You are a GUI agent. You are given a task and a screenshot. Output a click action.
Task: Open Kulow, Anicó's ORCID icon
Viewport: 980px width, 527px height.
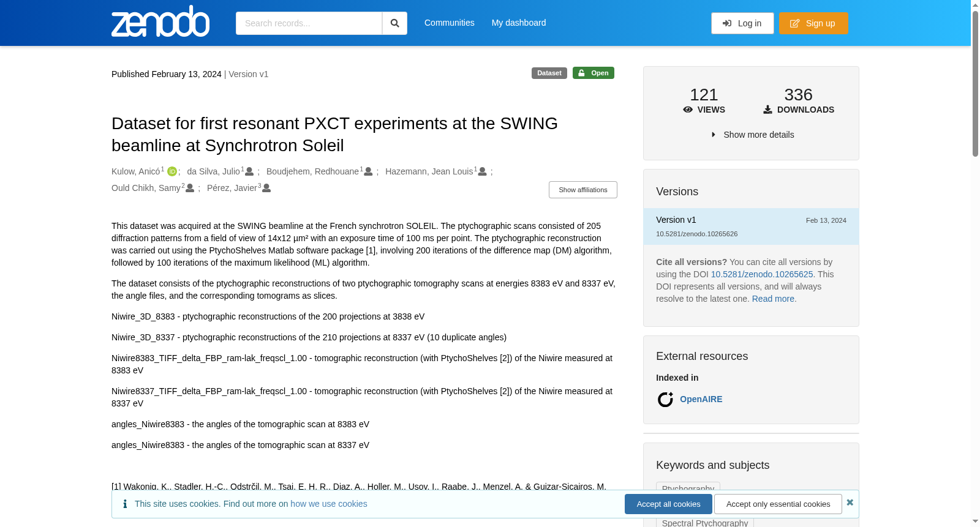(x=172, y=171)
